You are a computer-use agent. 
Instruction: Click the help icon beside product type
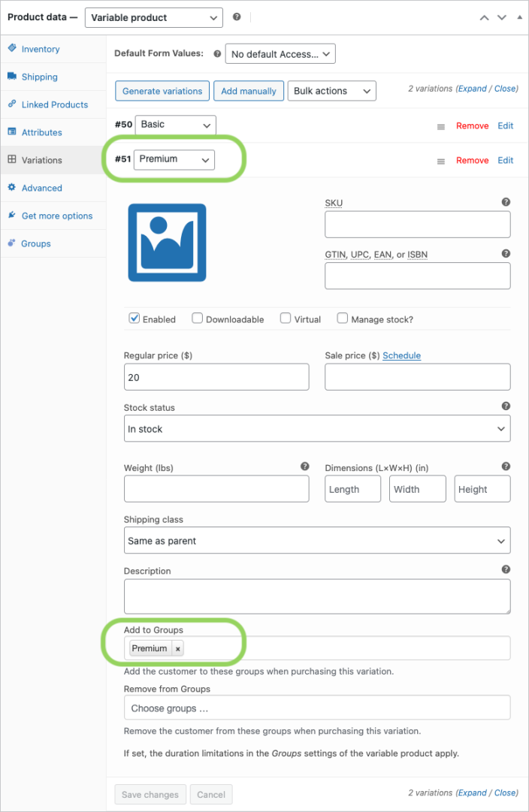[x=237, y=17]
